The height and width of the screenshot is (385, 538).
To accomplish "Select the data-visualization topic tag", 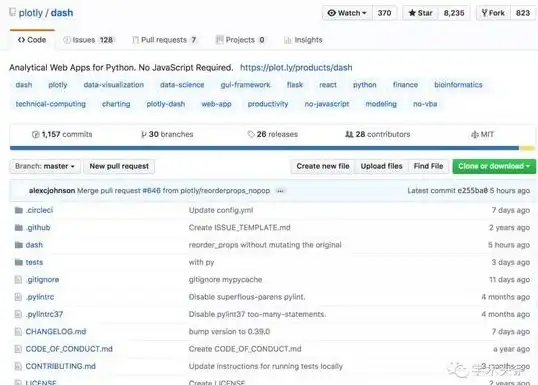I will coord(114,85).
